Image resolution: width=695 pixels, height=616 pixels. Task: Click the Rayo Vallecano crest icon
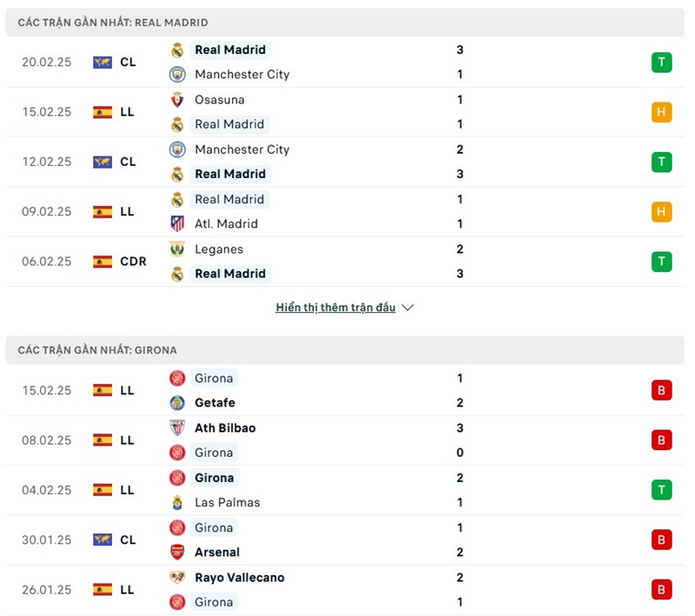(x=177, y=577)
